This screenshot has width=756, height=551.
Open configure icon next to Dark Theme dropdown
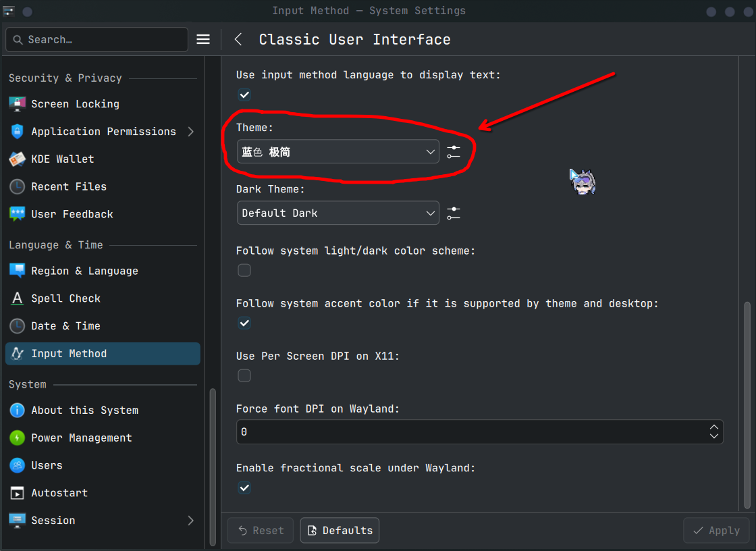[x=454, y=213]
